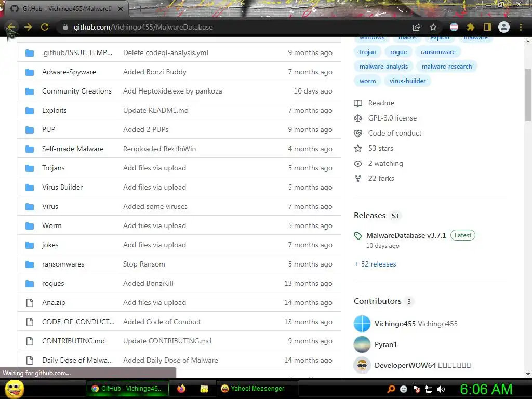
Task: Click the virus-builder topic tag
Action: (x=407, y=81)
